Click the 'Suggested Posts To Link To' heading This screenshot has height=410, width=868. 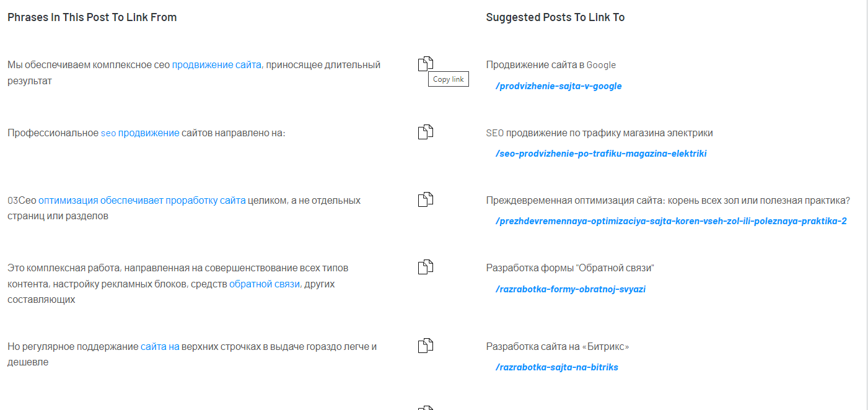(x=555, y=17)
